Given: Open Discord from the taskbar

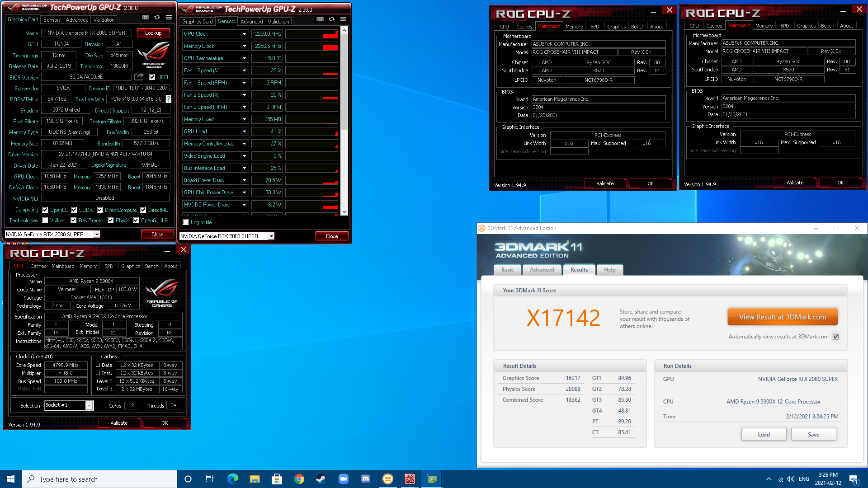Looking at the screenshot, I should click(x=365, y=479).
